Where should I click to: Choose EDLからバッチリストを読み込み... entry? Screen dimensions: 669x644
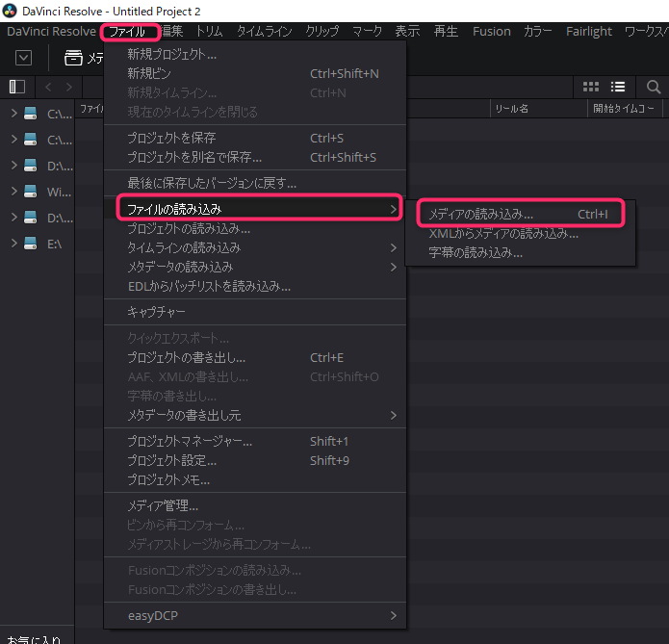255,286
